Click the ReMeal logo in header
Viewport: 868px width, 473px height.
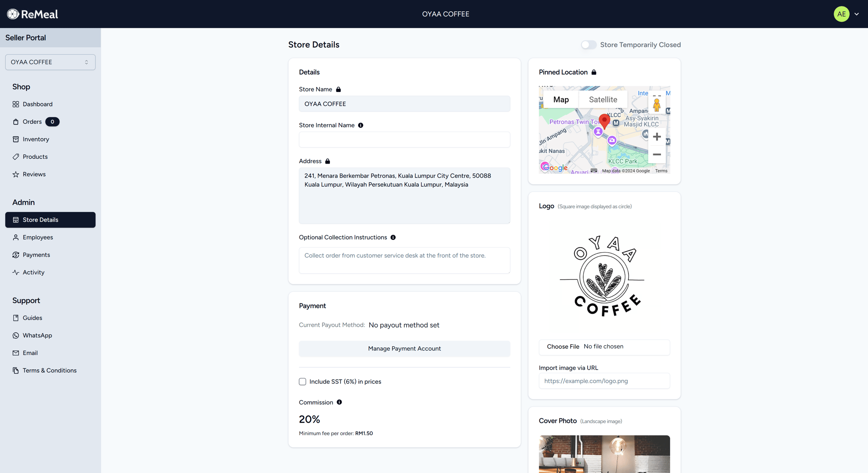(x=33, y=14)
